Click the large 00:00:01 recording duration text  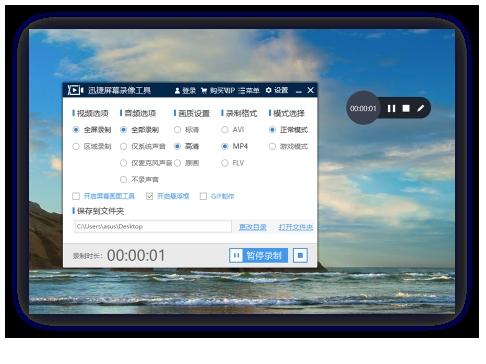click(x=136, y=256)
